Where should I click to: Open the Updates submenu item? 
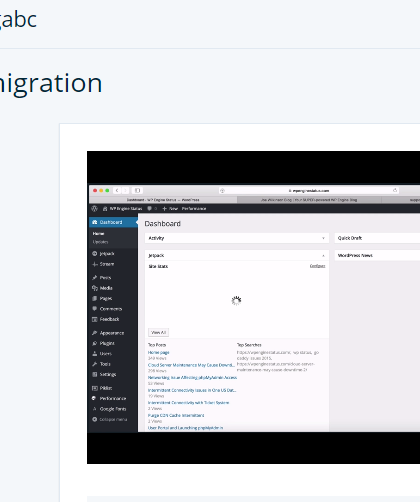pyautogui.click(x=100, y=242)
